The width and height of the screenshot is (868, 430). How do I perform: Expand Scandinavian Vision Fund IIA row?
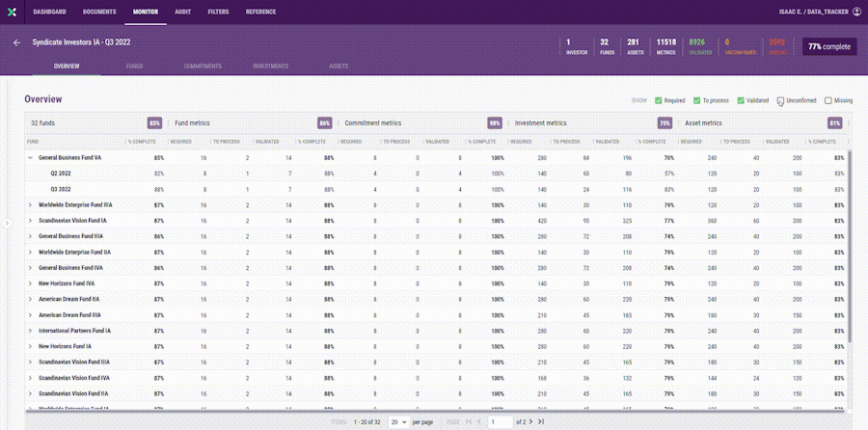pos(30,393)
